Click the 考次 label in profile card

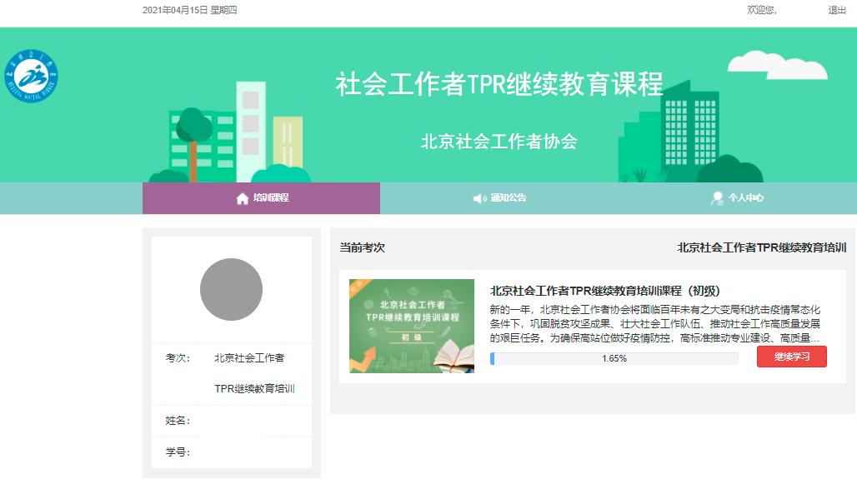pos(178,358)
